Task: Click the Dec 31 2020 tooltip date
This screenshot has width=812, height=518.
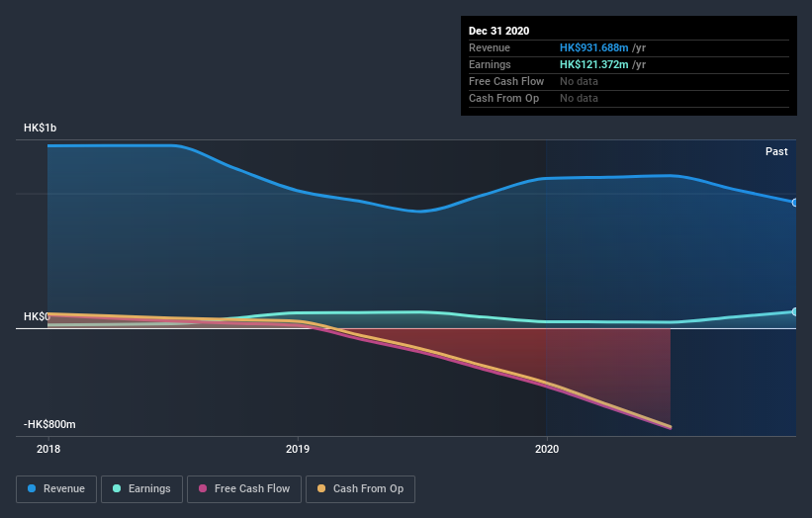Action: (x=498, y=31)
